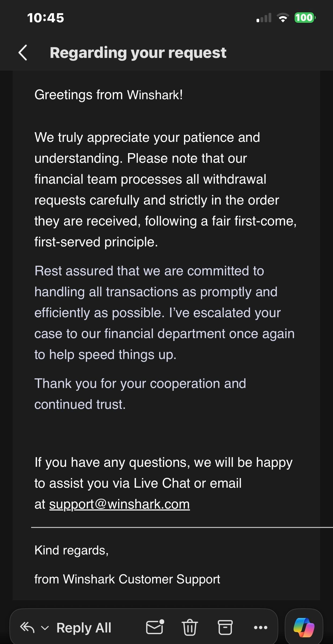Tap Greetings from Winshark line
333x644 pixels.
(x=109, y=95)
